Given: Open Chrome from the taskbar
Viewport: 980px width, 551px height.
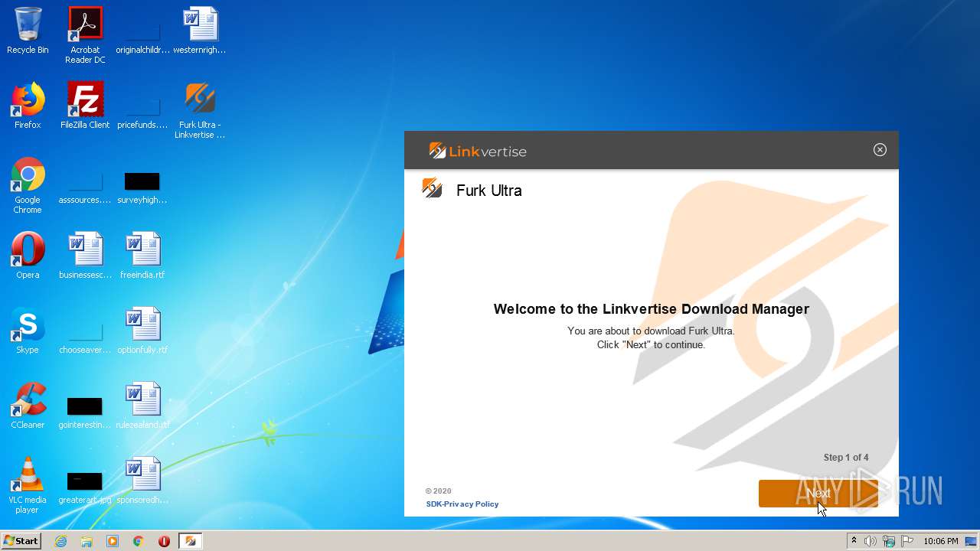Looking at the screenshot, I should point(139,541).
